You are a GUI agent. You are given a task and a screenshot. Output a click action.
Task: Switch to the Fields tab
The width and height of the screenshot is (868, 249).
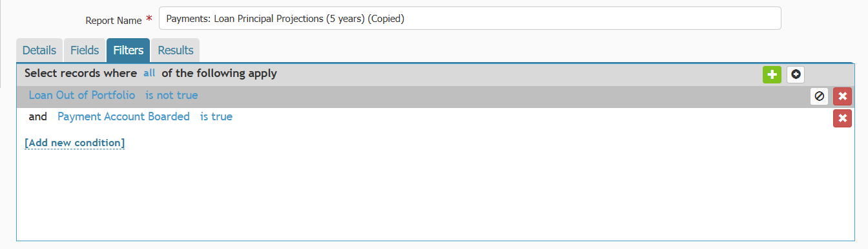click(x=85, y=50)
